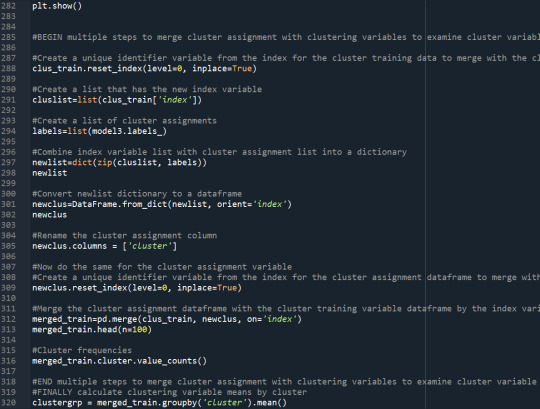Image resolution: width=540 pixels, height=409 pixels.
Task: Click line number 320 in the gutter
Action: 8,403
